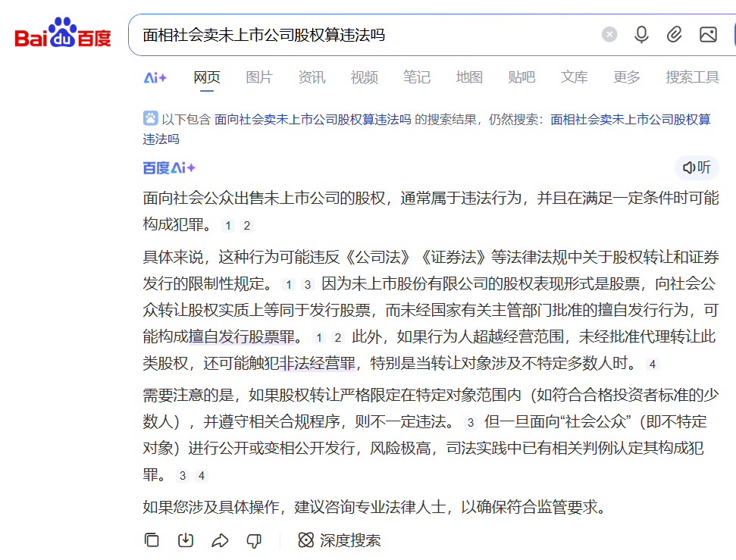Click the Baidu logo
736x560 pixels.
(x=63, y=34)
